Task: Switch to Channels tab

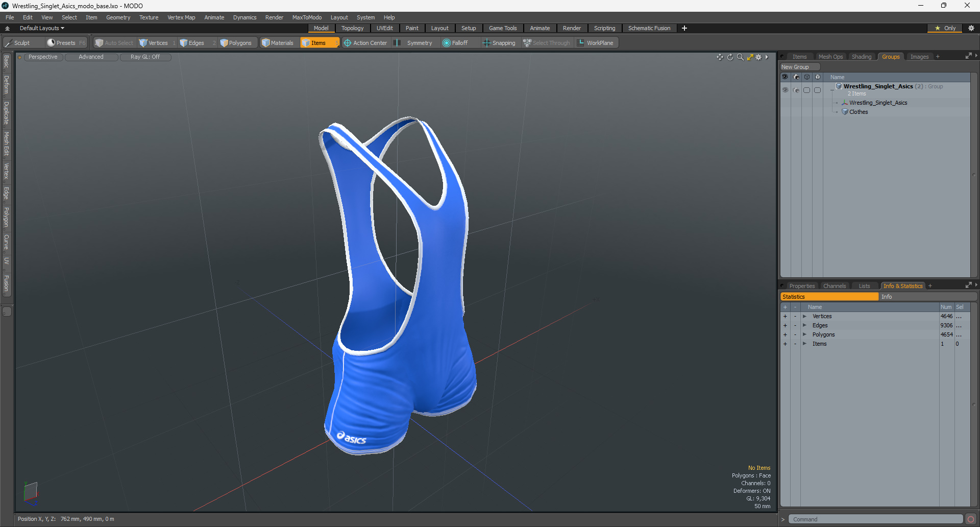Action: click(835, 286)
